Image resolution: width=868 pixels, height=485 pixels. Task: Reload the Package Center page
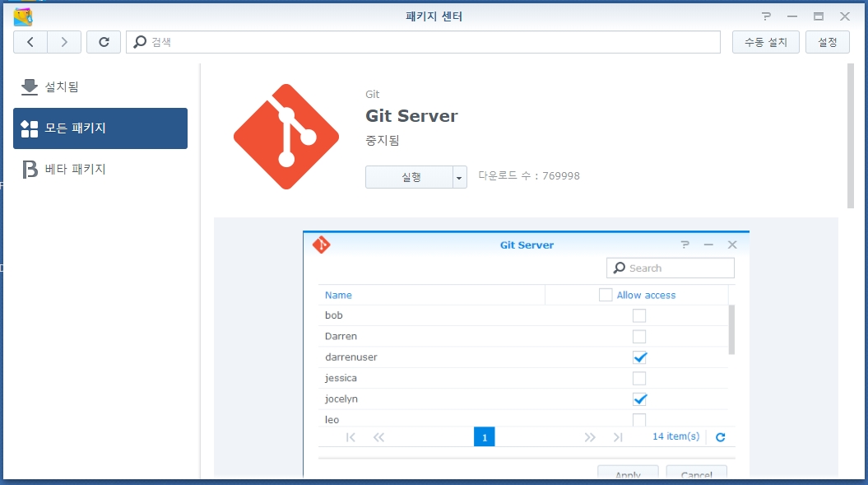click(x=104, y=42)
